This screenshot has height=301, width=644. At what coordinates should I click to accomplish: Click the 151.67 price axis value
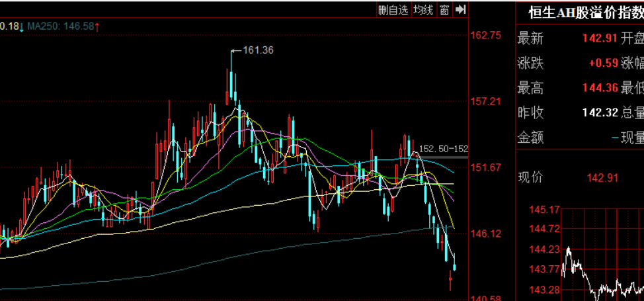click(486, 167)
